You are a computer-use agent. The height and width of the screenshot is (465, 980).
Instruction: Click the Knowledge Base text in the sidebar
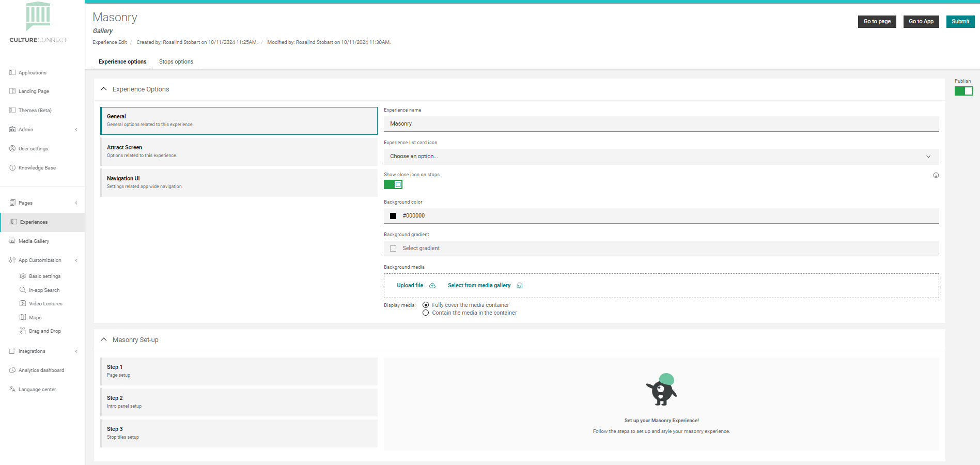pyautogui.click(x=37, y=168)
